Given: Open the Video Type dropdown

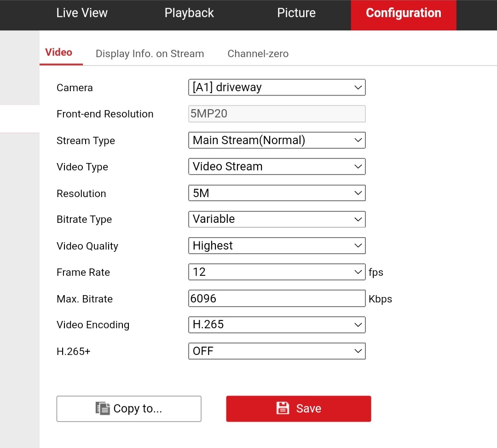Looking at the screenshot, I should coord(277,167).
